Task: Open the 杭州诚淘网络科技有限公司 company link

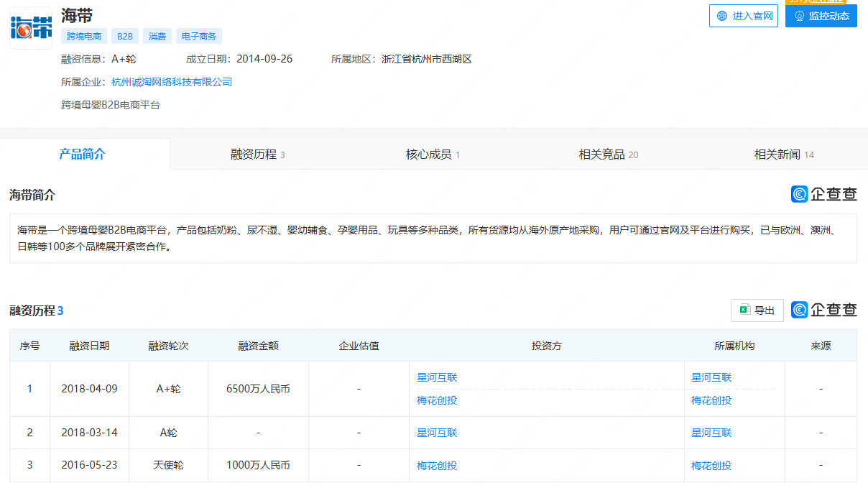Action: [172, 82]
